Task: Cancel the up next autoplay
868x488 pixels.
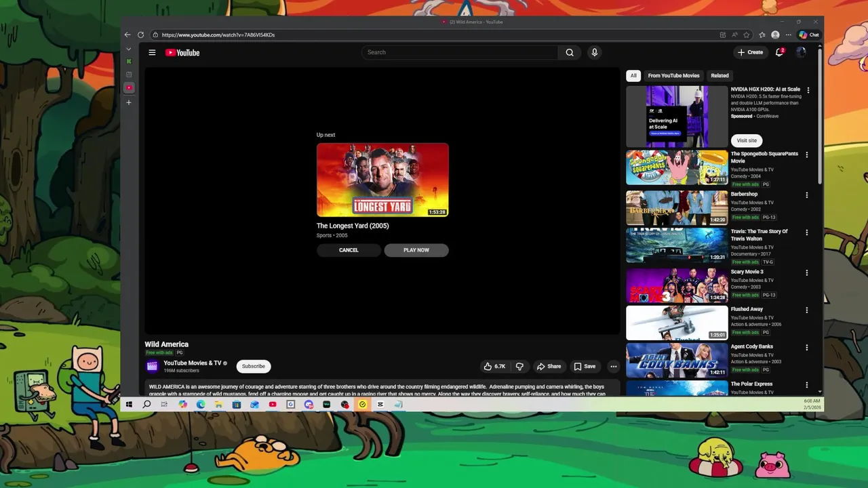Action: [349, 250]
